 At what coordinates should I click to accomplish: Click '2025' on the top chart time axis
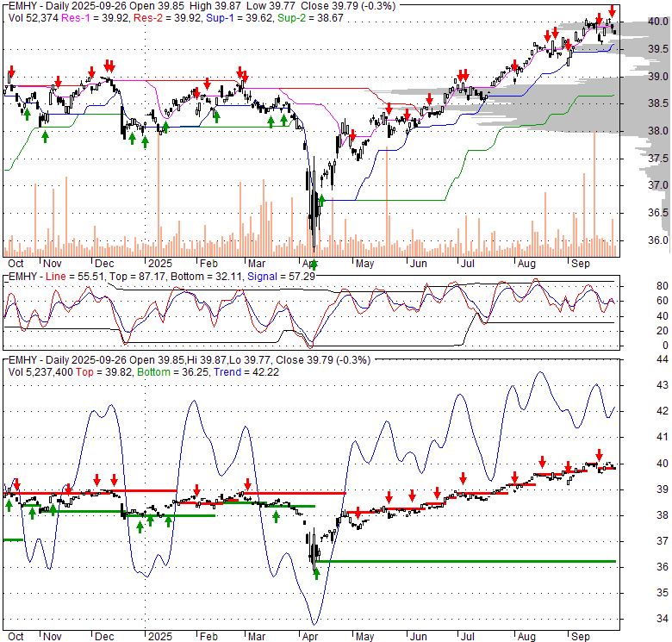tap(160, 264)
